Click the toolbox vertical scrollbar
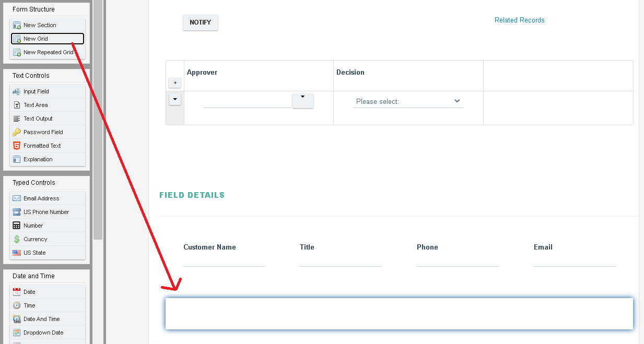644x344 pixels. (x=98, y=120)
